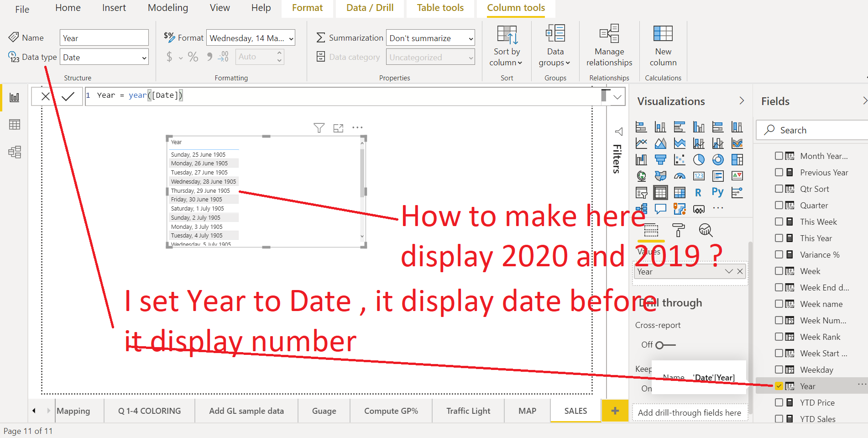Viewport: 868px width, 438px height.
Task: Click the Name input field
Action: [104, 38]
